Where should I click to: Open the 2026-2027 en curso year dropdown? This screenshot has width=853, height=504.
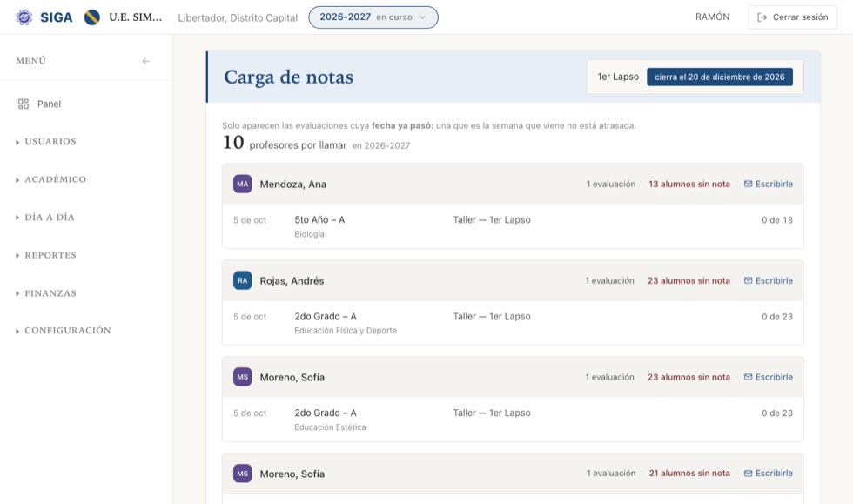[x=373, y=17]
